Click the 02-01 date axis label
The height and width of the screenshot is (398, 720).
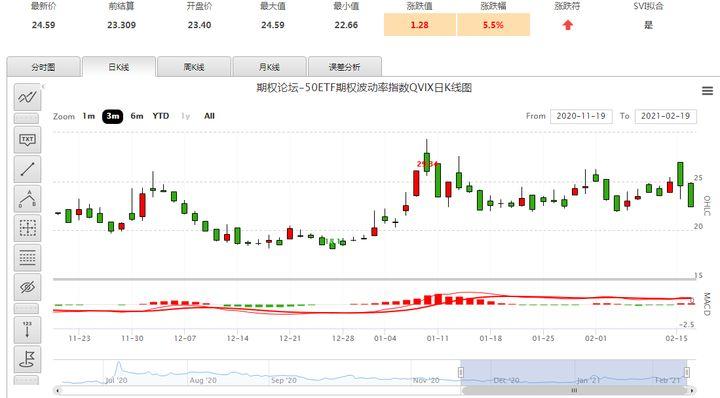596,338
